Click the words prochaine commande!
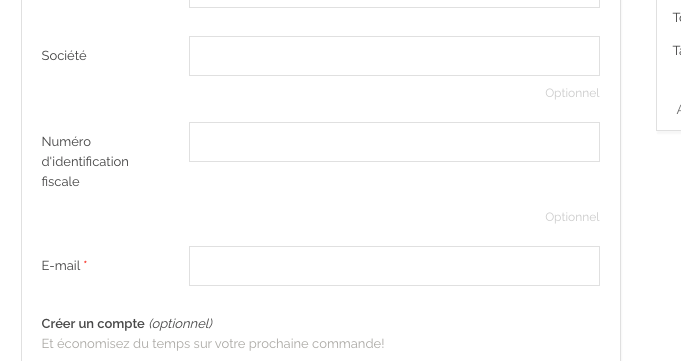 click(x=317, y=344)
